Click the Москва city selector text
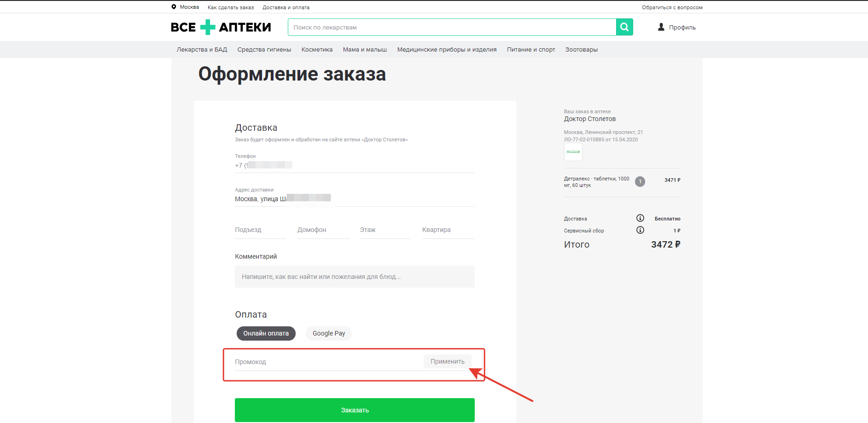 [x=189, y=7]
